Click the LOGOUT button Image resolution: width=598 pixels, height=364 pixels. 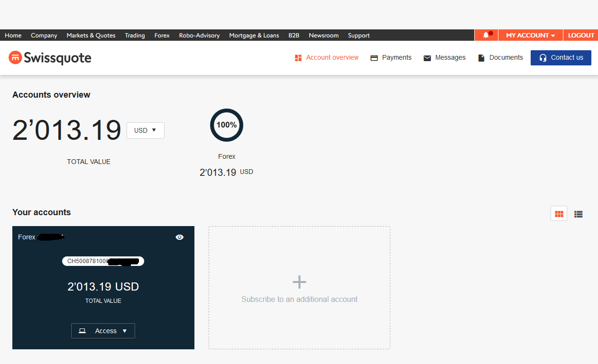[x=581, y=35]
